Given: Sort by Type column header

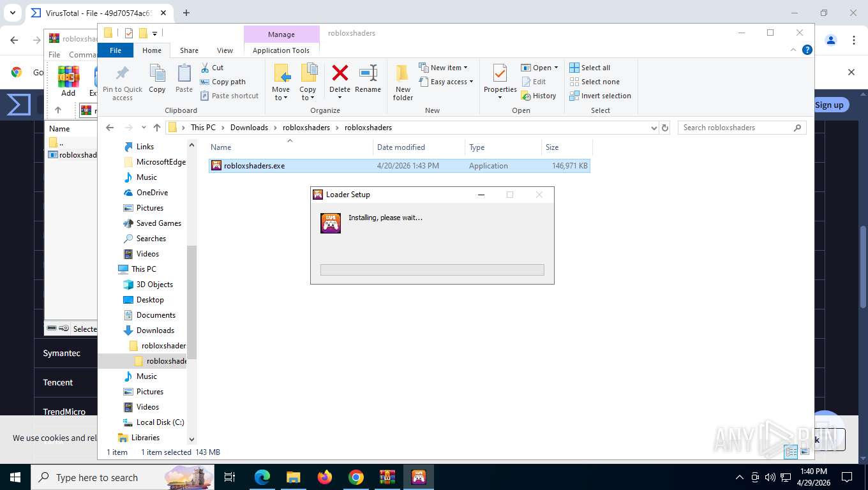Looking at the screenshot, I should click(503, 147).
